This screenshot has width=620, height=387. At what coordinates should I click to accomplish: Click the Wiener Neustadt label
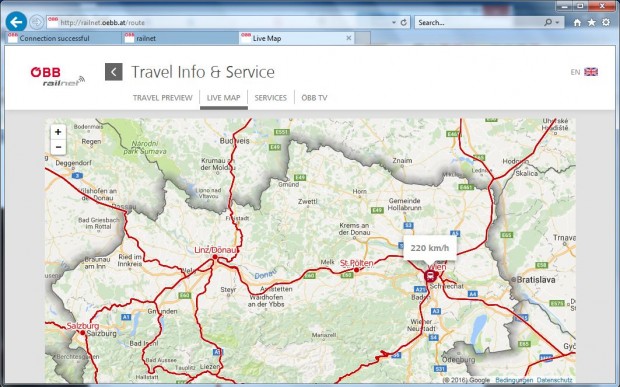[x=422, y=325]
